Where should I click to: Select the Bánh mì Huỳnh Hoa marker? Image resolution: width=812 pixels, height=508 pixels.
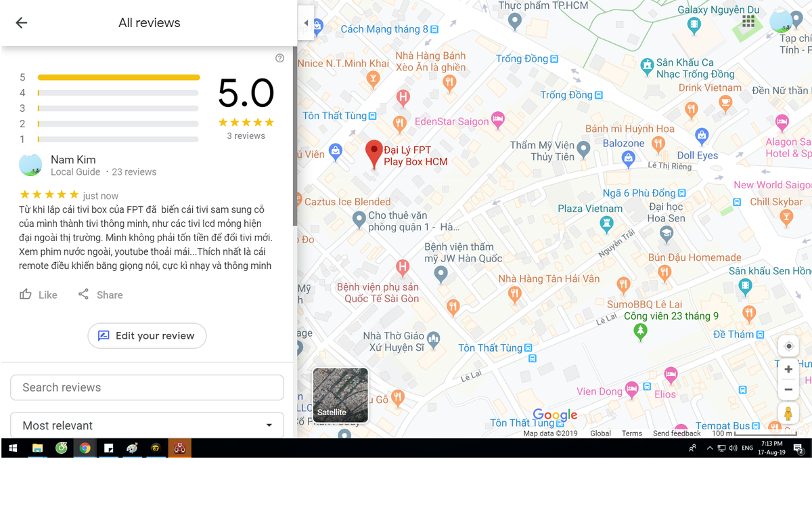click(658, 144)
